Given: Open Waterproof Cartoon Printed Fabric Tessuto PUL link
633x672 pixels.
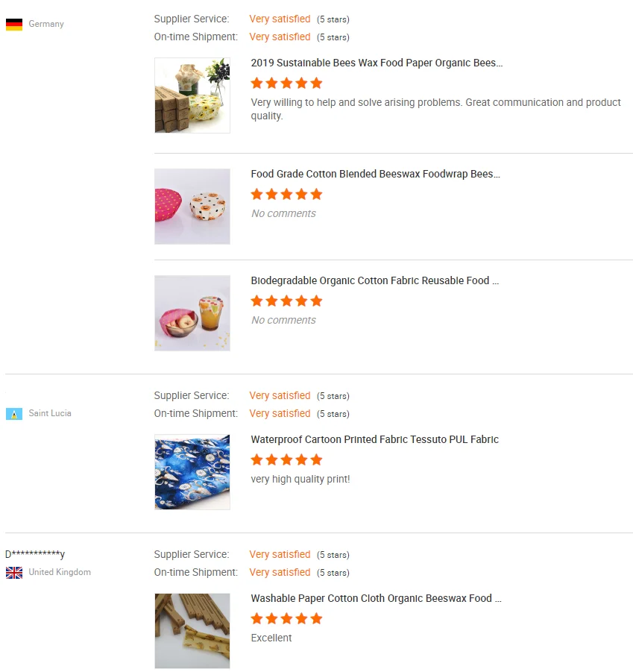Looking at the screenshot, I should [x=374, y=440].
